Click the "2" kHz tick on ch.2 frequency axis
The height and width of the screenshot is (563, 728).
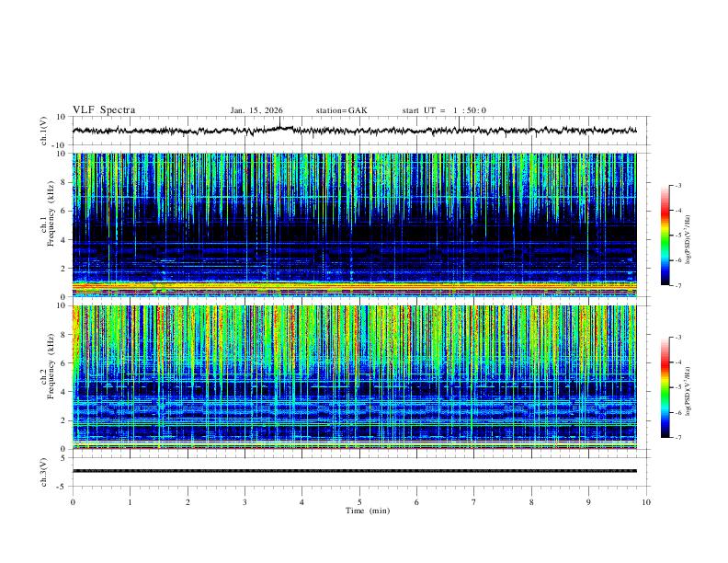pos(63,420)
